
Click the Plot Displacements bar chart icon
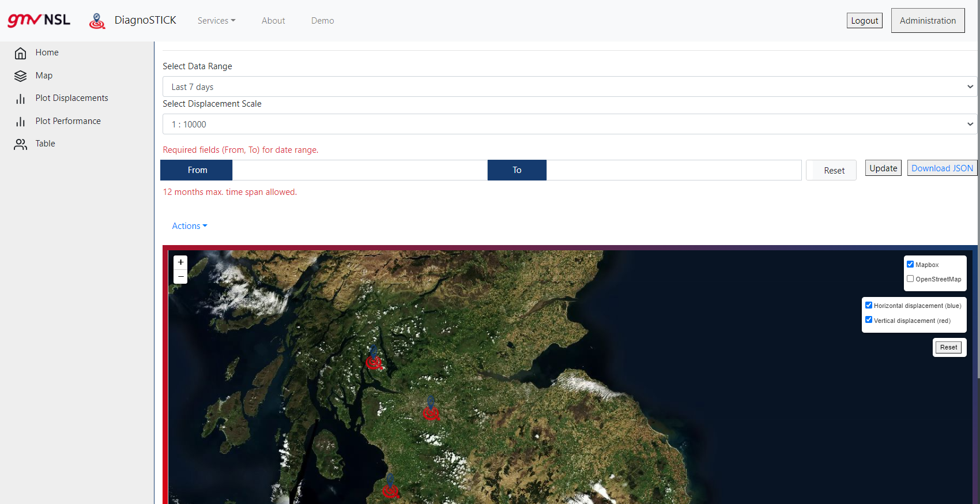coord(20,99)
